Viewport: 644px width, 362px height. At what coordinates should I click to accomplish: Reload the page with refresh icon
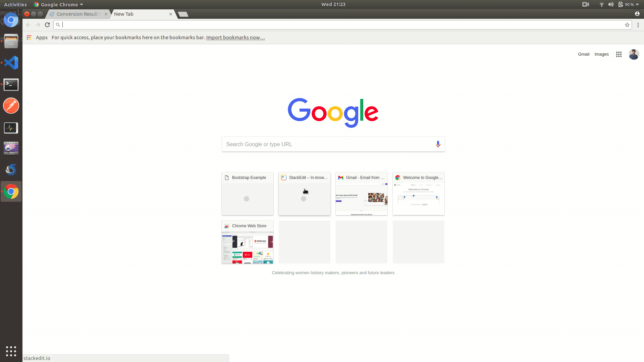click(x=47, y=25)
